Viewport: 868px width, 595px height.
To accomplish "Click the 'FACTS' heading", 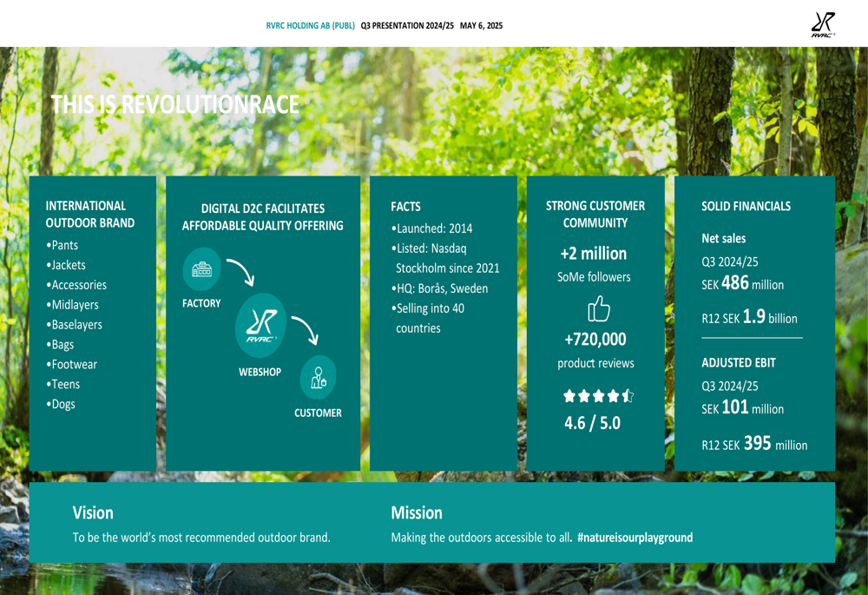I will click(405, 207).
